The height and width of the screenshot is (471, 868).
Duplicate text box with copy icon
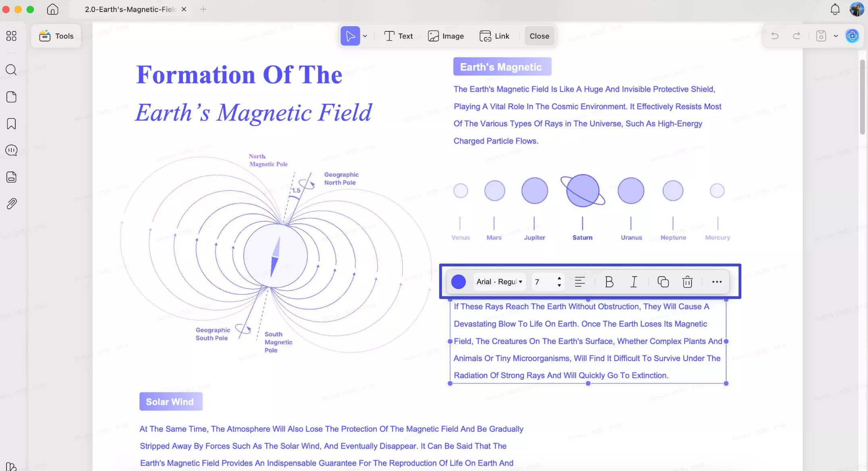(x=663, y=282)
